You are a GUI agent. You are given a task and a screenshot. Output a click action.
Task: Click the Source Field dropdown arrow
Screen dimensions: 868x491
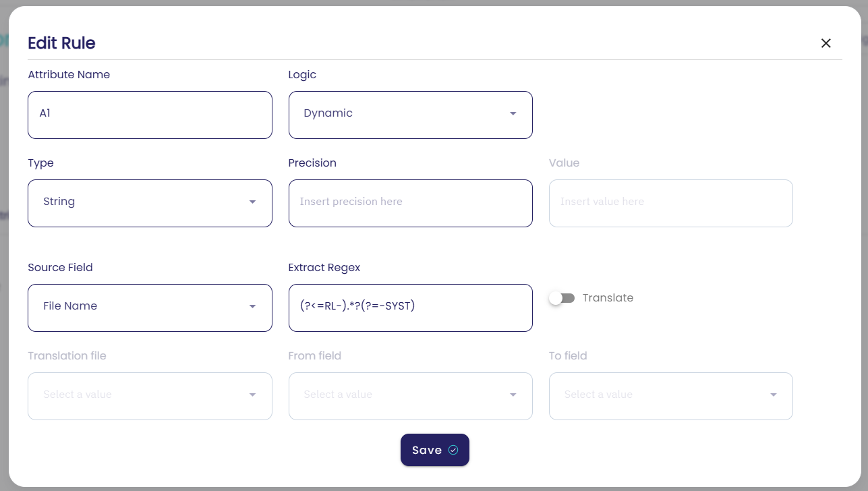[252, 307]
